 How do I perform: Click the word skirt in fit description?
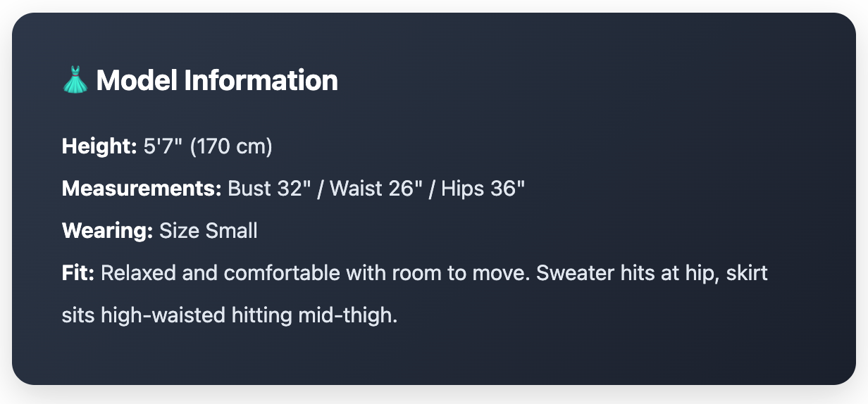tap(748, 272)
